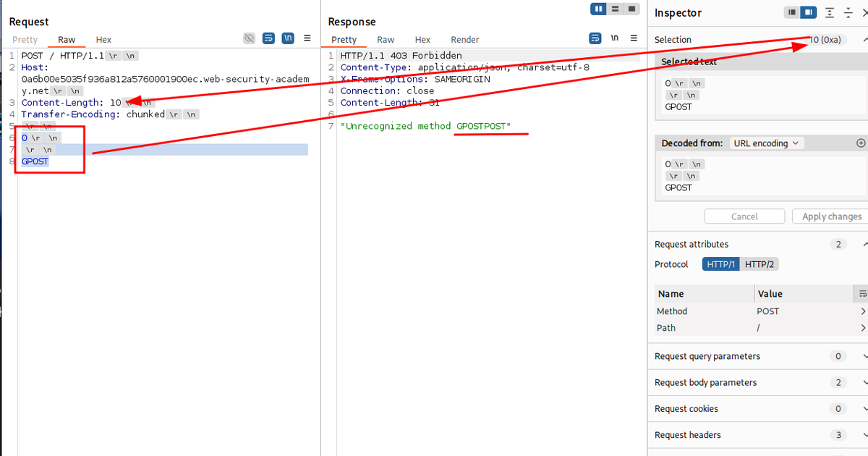Switch protocol to HTTP/1
The image size is (868, 456).
(x=720, y=264)
